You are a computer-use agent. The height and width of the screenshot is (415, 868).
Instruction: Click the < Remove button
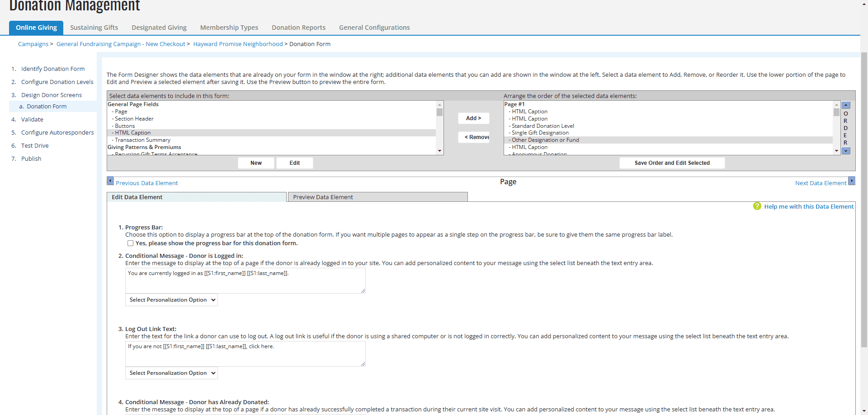point(473,137)
